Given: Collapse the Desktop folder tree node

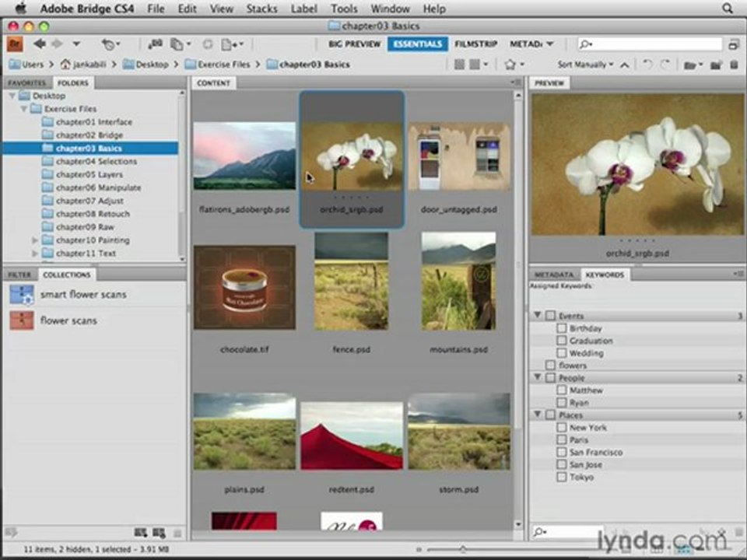Looking at the screenshot, I should coord(12,96).
